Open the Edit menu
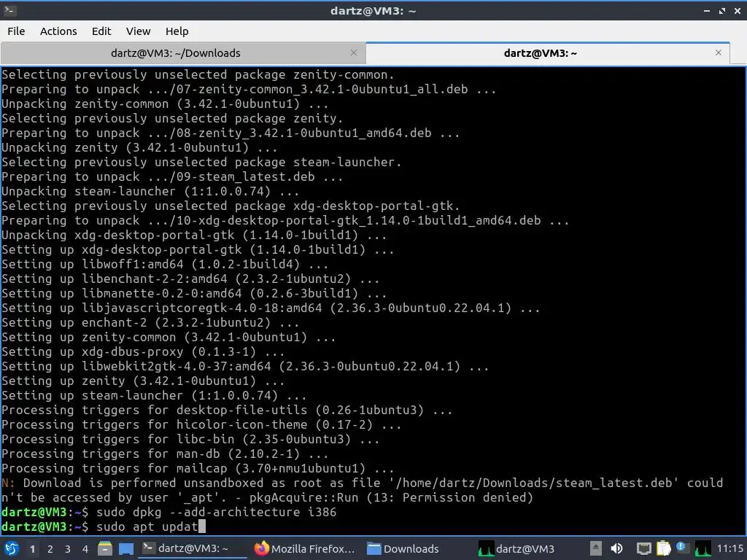The height and width of the screenshot is (560, 747). 101,31
